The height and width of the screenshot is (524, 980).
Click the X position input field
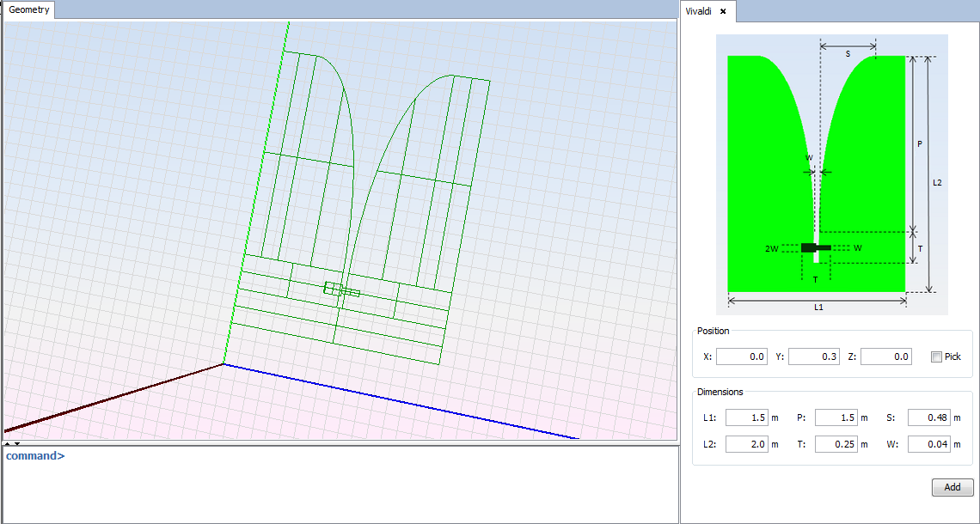pyautogui.click(x=742, y=356)
